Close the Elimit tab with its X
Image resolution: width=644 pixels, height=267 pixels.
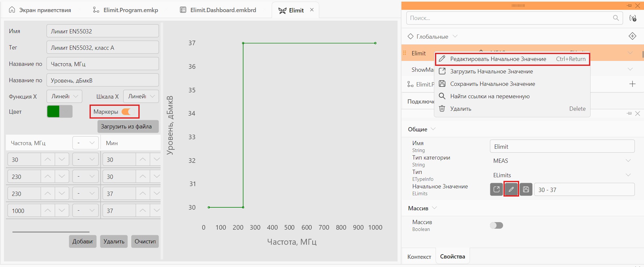point(312,10)
